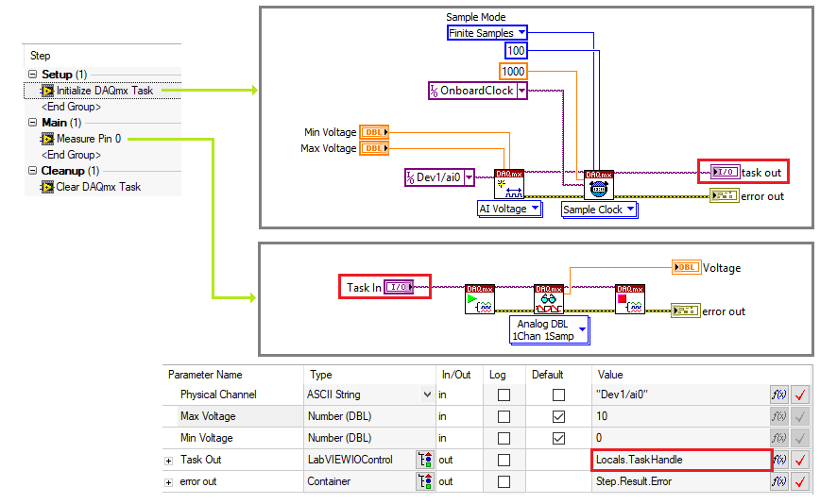Click the DAQmx Start Task VI icon
Viewport: 820px width, 504px height.
click(480, 299)
